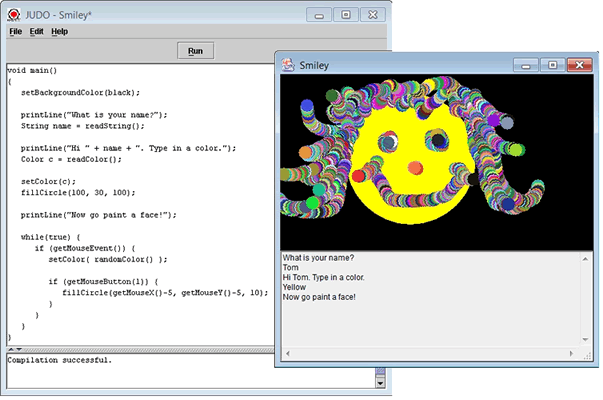This screenshot has width=603, height=400.
Task: Close the Smiley output window
Action: tap(578, 63)
